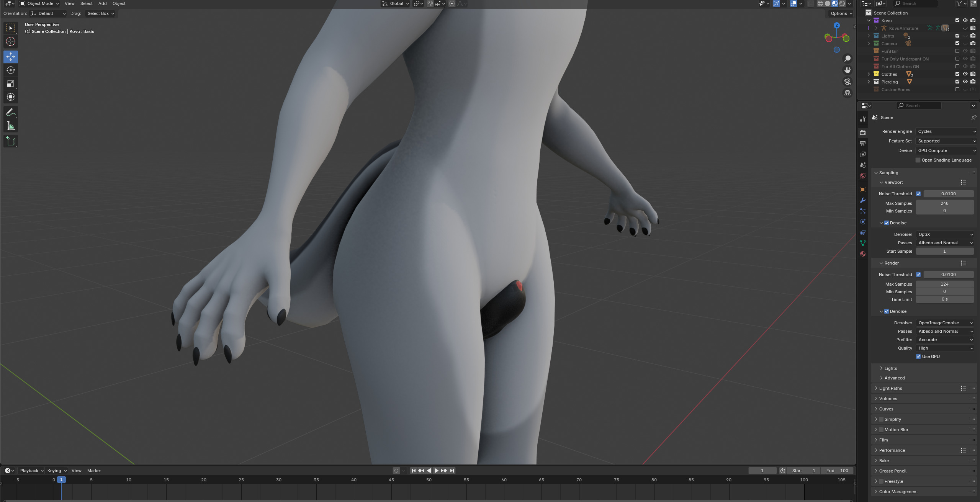Open the Modifiers properties tab
Image resolution: width=980 pixels, height=502 pixels.
tap(862, 200)
